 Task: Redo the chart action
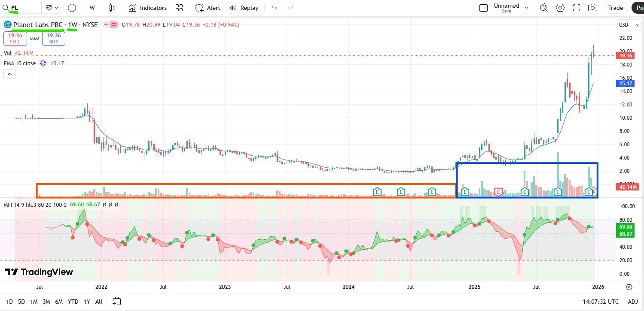[x=290, y=8]
